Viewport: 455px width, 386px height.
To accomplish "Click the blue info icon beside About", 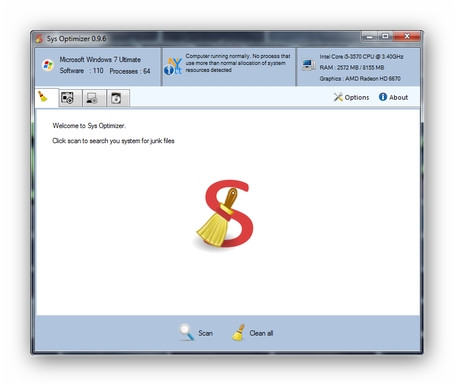I will (383, 97).
